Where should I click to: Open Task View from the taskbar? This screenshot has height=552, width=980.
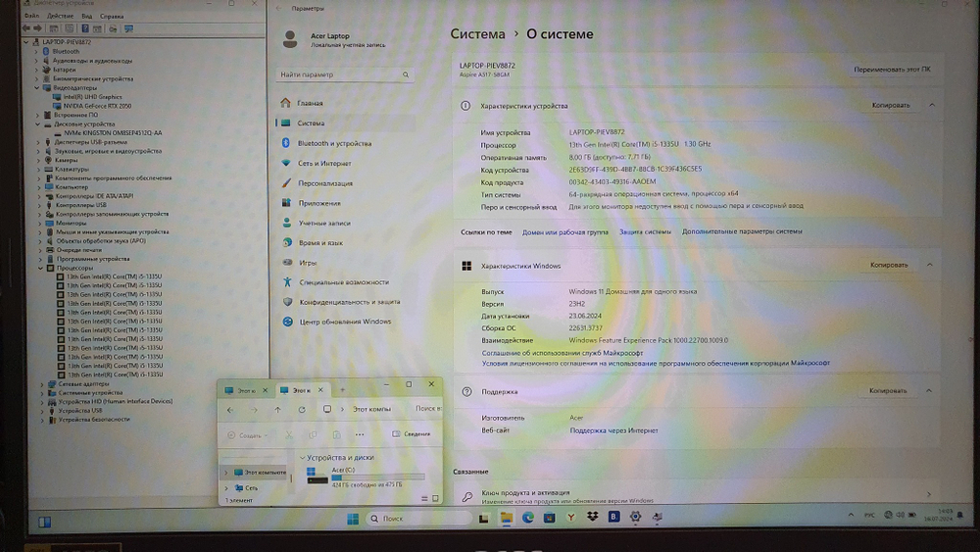(484, 519)
